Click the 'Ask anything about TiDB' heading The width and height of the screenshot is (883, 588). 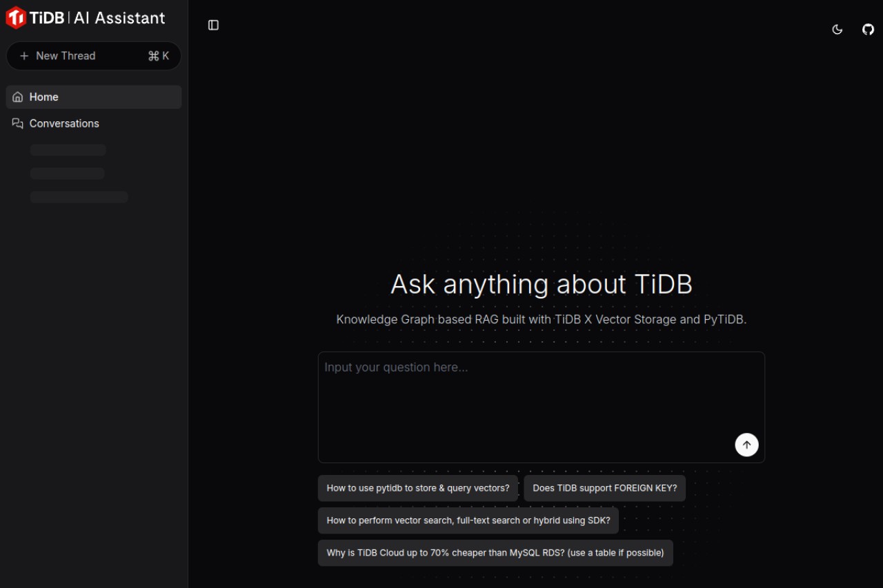[542, 284]
